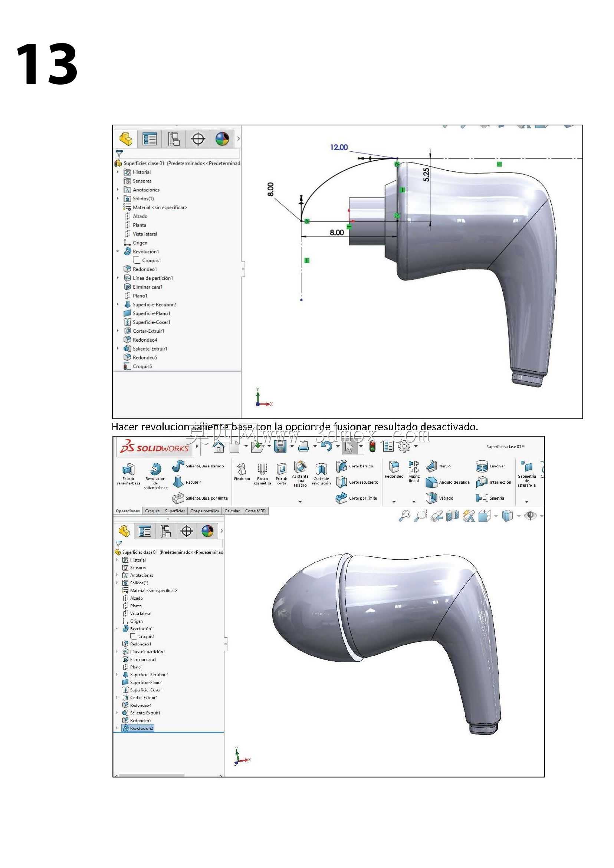614x868 pixels.
Task: Expand Superficie-Recubrir2 in upper tree
Action: 118,304
